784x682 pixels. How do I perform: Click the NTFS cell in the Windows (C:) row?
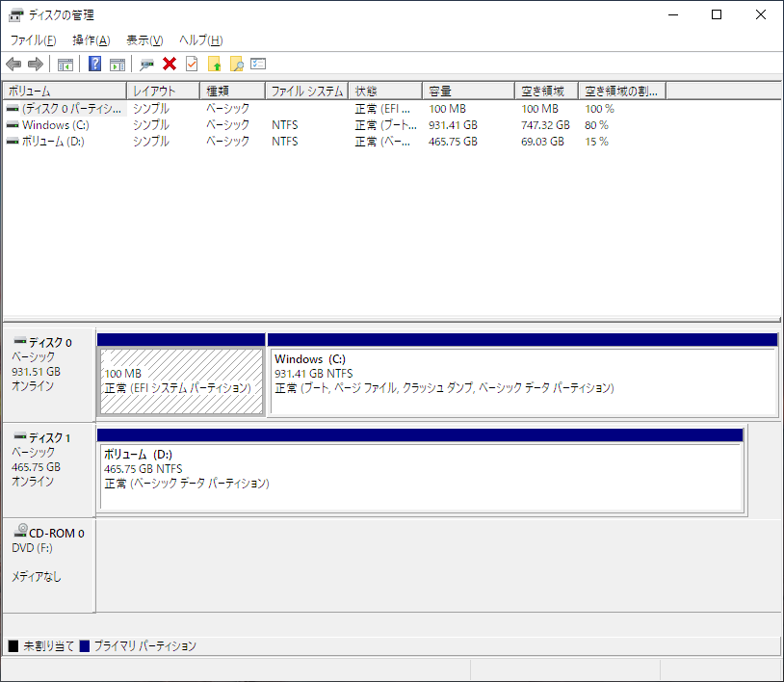(x=285, y=125)
